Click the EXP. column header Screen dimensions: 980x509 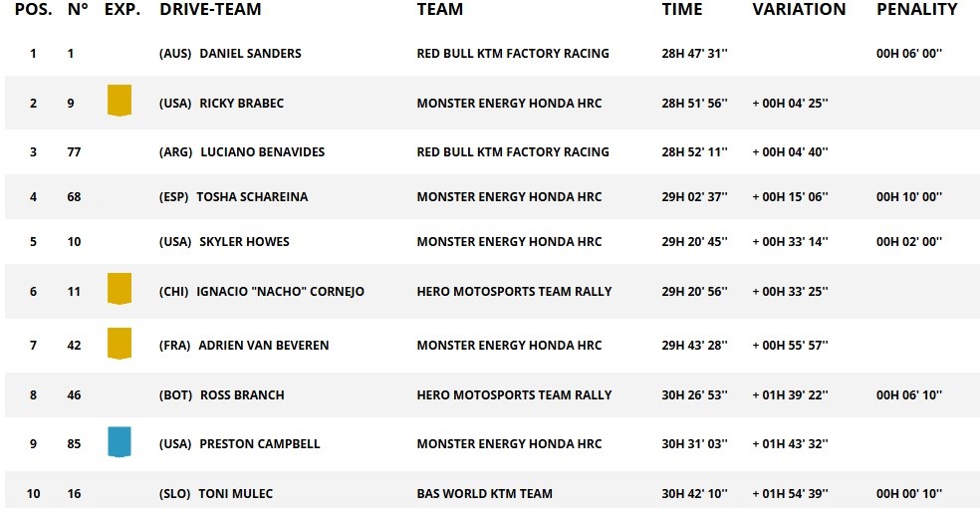point(122,10)
